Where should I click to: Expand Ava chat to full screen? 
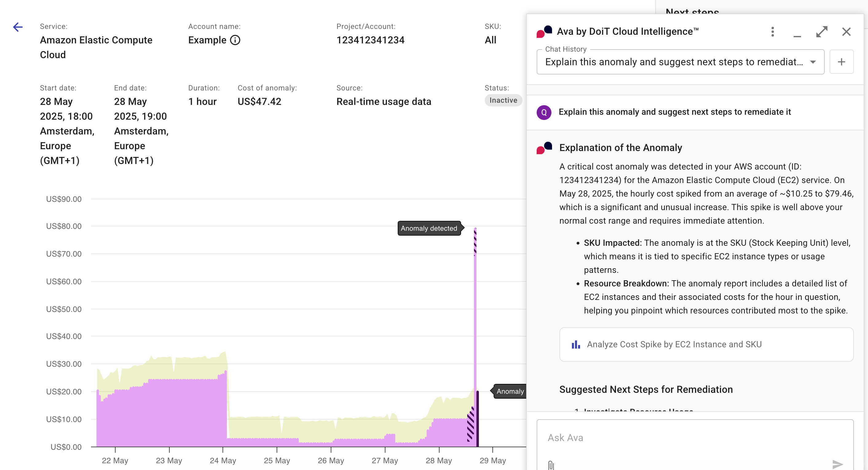tap(822, 32)
